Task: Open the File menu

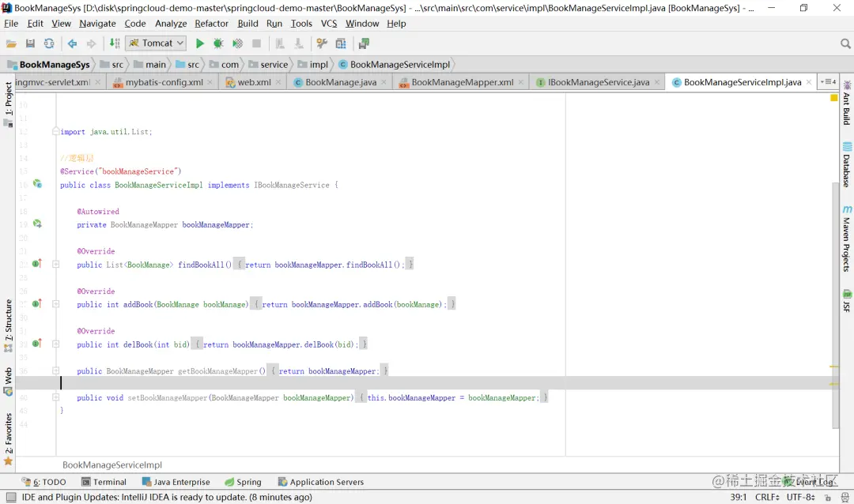Action: point(11,24)
